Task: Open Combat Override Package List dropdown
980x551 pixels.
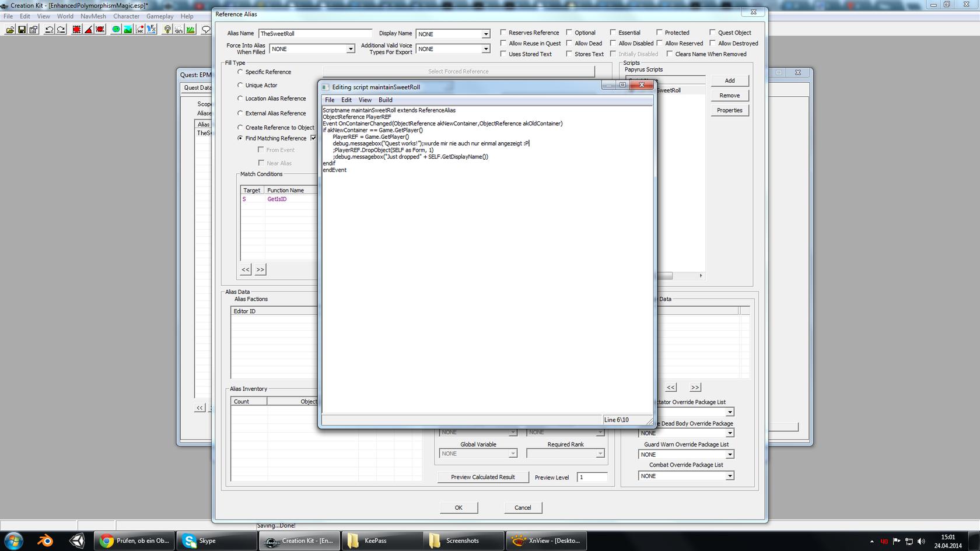Action: click(x=729, y=476)
